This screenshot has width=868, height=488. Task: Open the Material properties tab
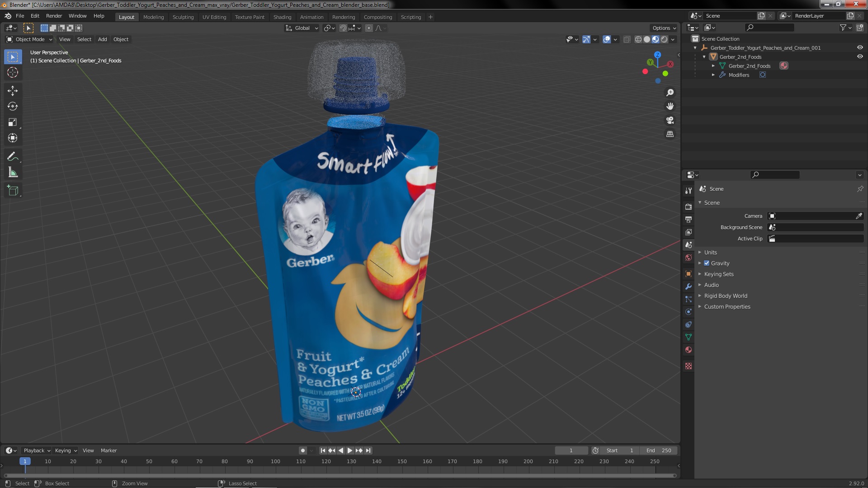pyautogui.click(x=689, y=350)
